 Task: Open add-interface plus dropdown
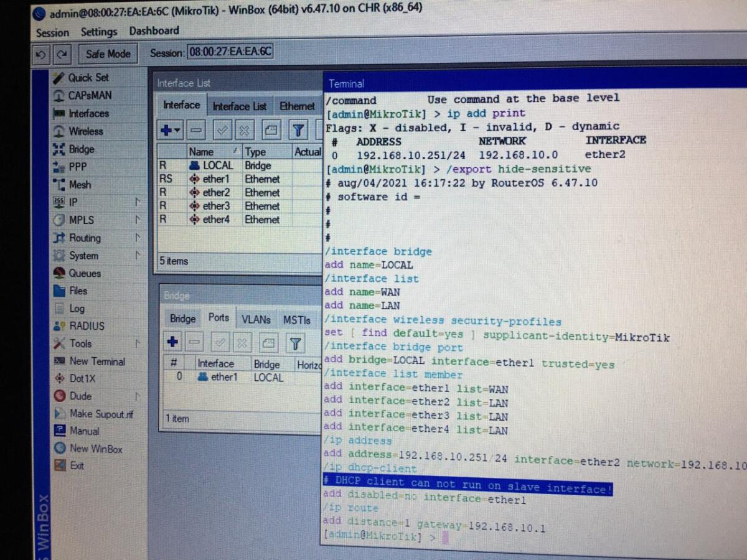(170, 131)
